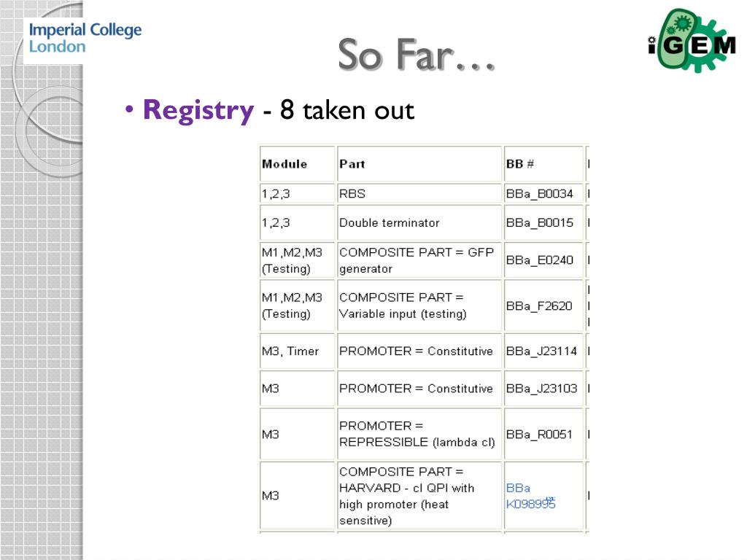
Task: Click the Module column header
Action: [298, 164]
